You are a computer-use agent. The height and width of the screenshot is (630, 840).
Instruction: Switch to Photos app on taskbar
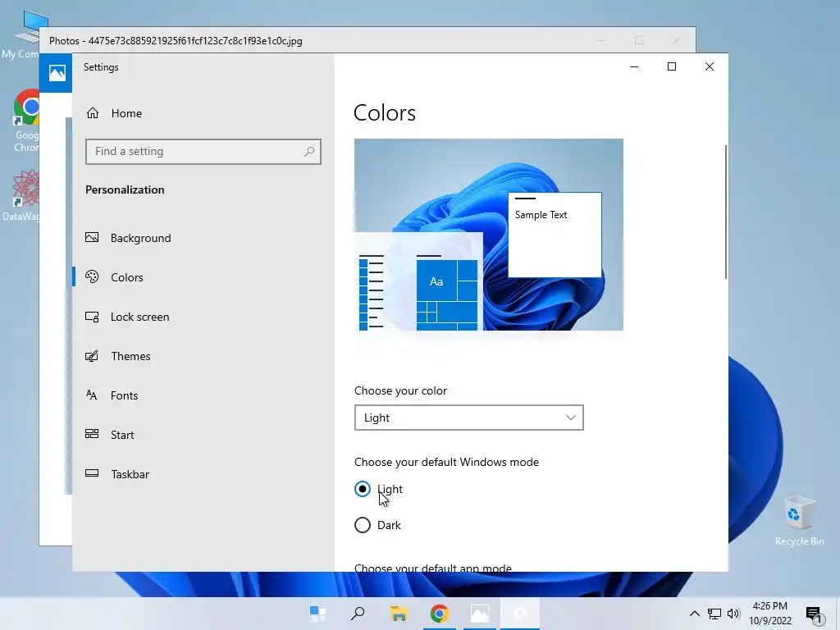pos(480,614)
